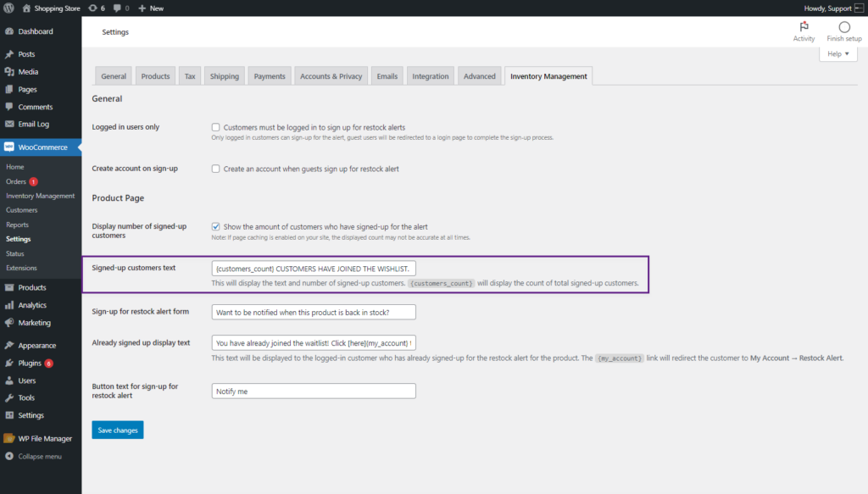Open the Accounts & Privacy tab
The image size is (868, 494).
(331, 76)
